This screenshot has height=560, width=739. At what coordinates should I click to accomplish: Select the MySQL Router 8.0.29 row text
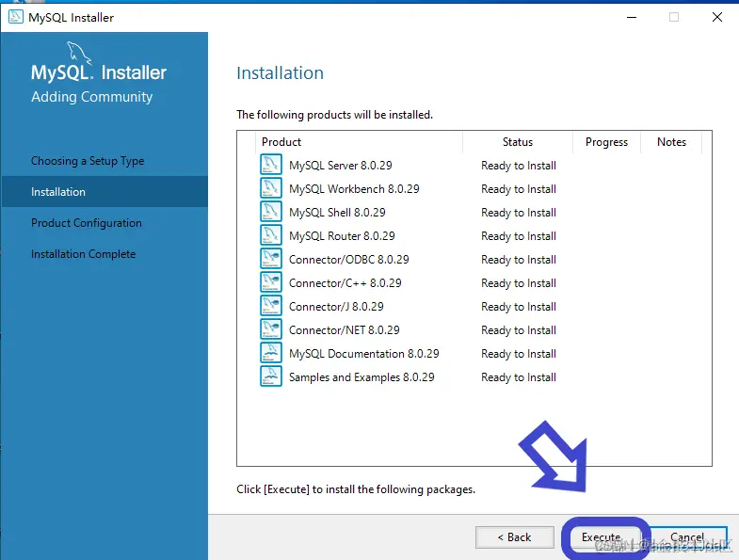pos(342,236)
